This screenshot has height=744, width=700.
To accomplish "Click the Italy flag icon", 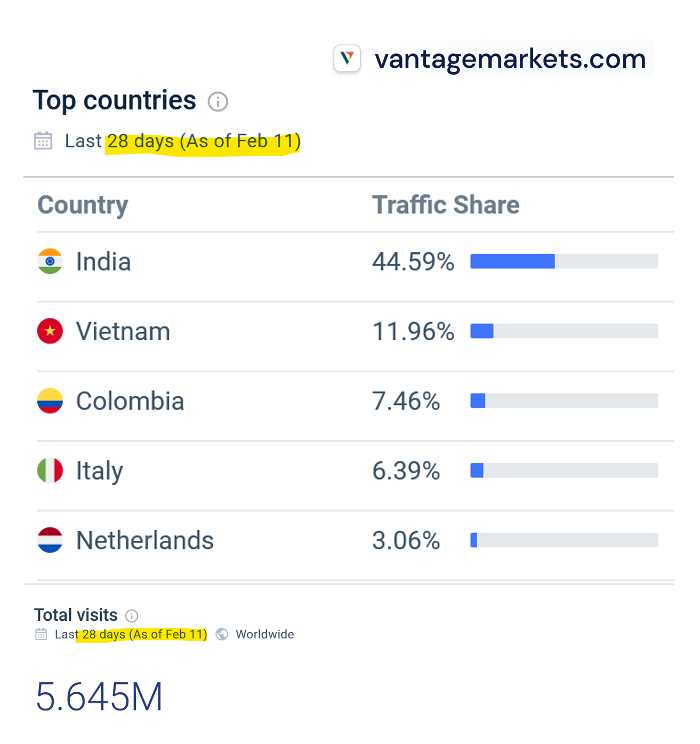I will [50, 470].
